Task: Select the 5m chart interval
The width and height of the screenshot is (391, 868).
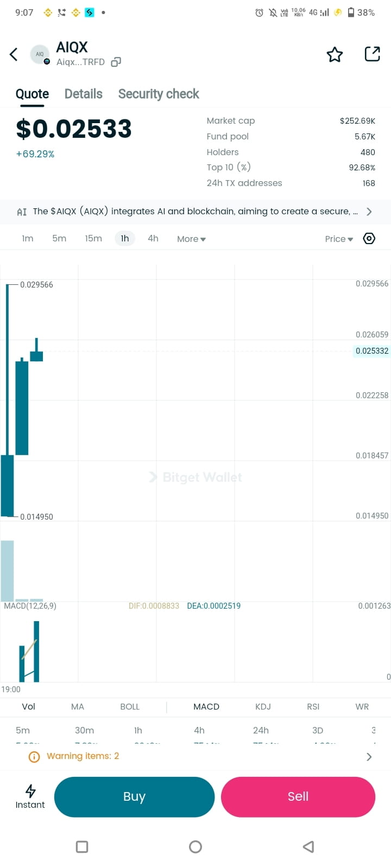Action: [59, 239]
